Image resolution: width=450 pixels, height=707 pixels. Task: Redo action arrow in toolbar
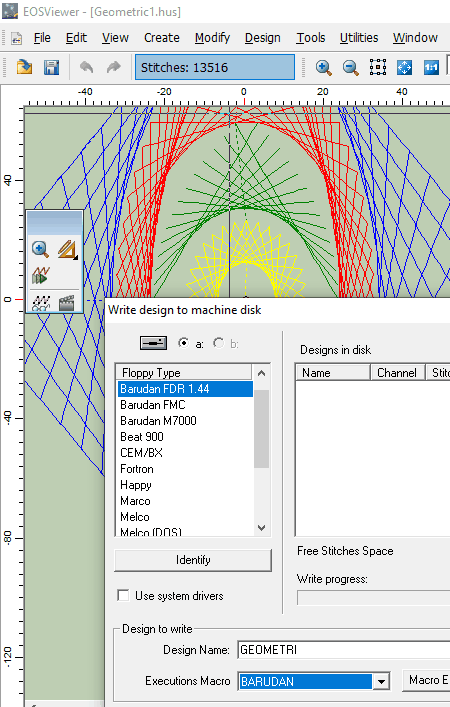[x=113, y=67]
